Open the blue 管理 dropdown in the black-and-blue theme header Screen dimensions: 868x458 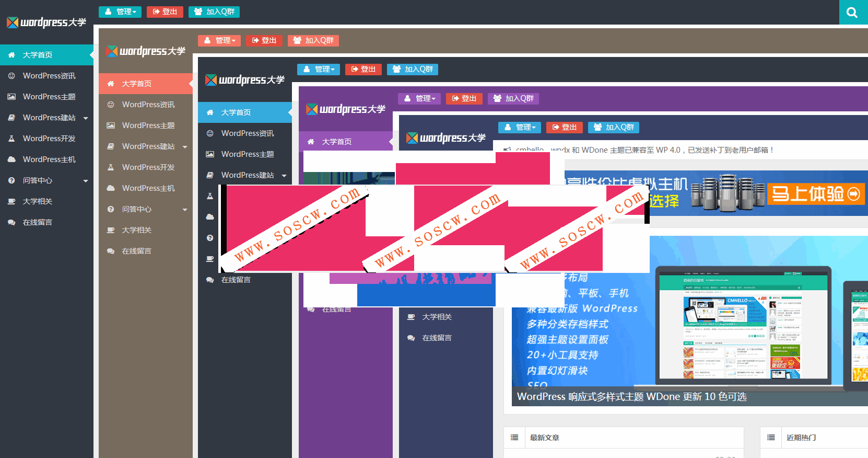319,69
